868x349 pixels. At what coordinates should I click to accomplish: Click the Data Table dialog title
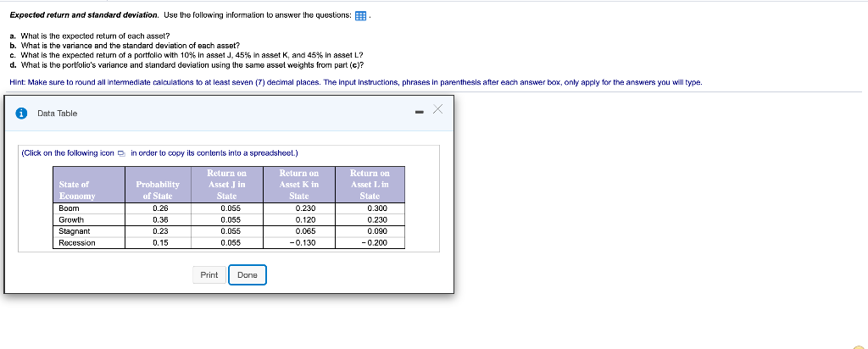tap(58, 114)
